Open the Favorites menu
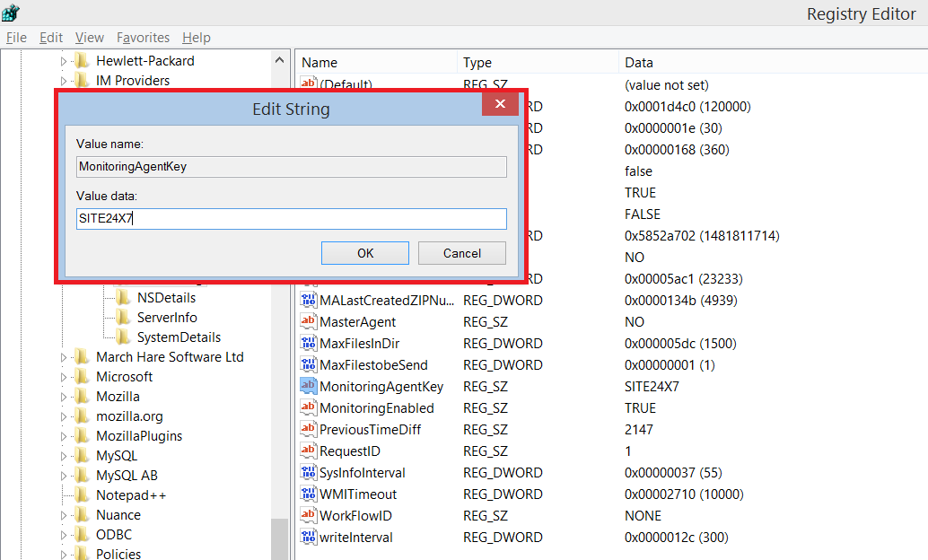 (x=144, y=38)
